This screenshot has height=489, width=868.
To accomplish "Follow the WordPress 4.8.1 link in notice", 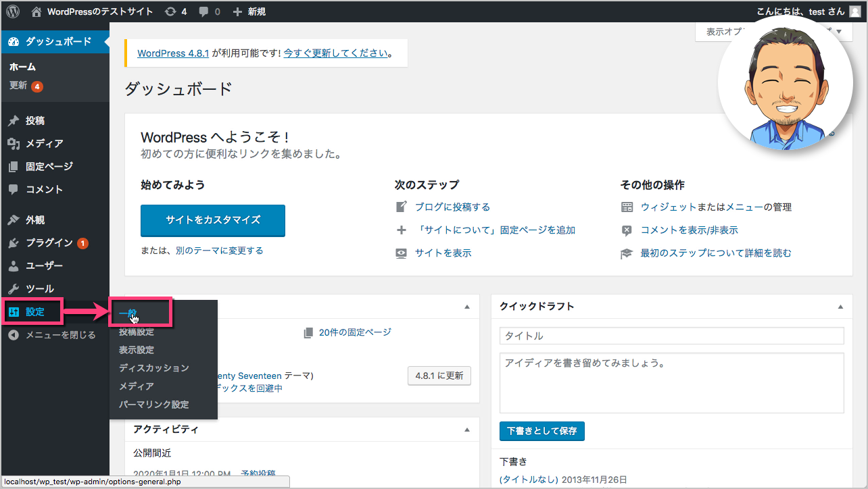I will tap(173, 53).
